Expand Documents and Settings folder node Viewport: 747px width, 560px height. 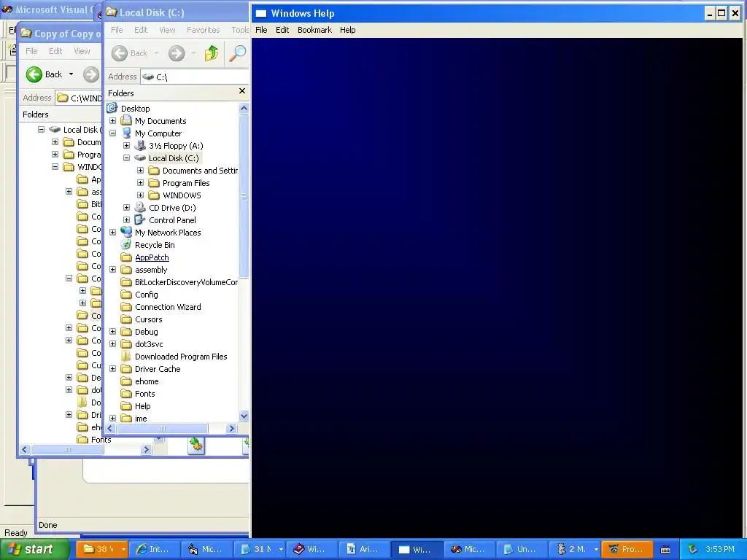point(141,171)
